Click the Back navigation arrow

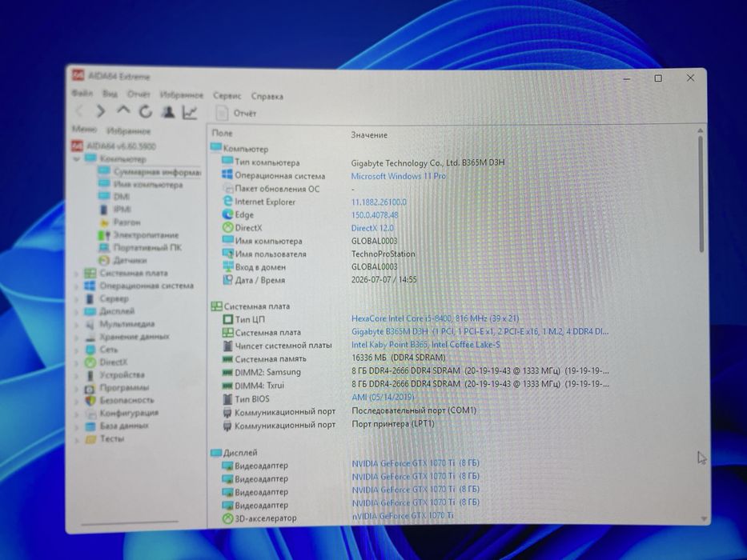click(79, 111)
